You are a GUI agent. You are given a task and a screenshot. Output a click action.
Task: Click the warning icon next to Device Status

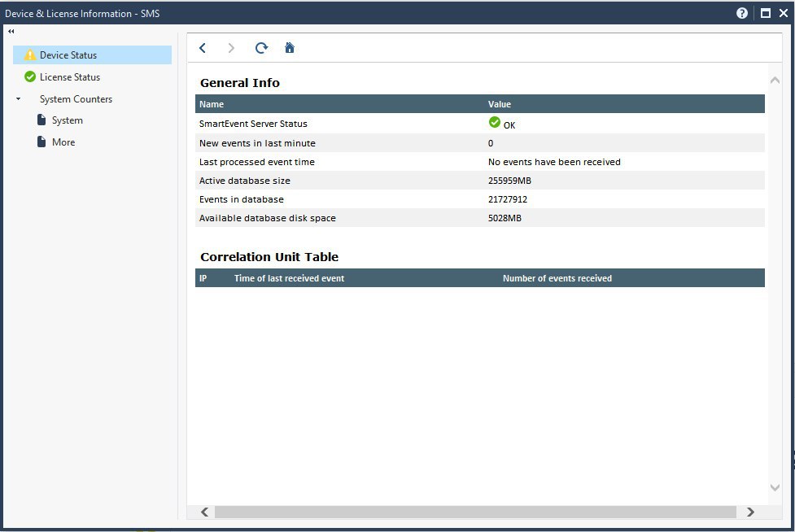point(30,55)
